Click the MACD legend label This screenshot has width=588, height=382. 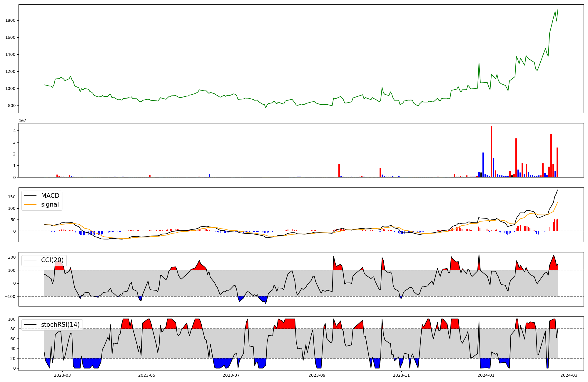[50, 196]
